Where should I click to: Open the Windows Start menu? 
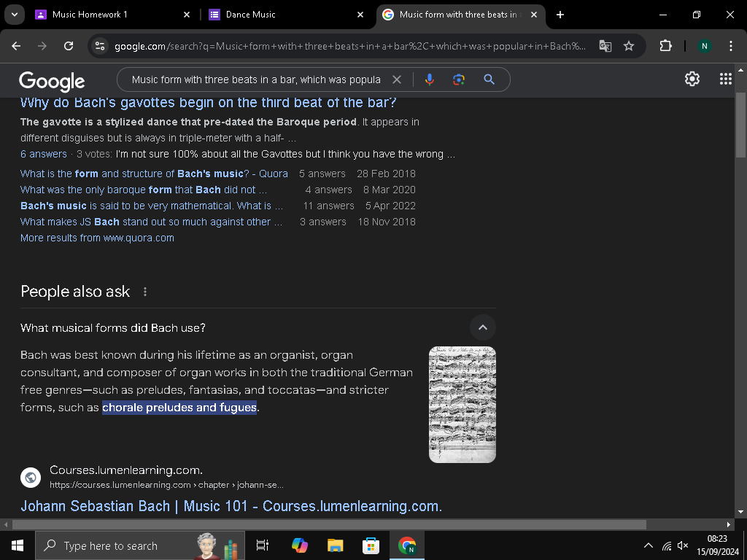click(x=18, y=545)
